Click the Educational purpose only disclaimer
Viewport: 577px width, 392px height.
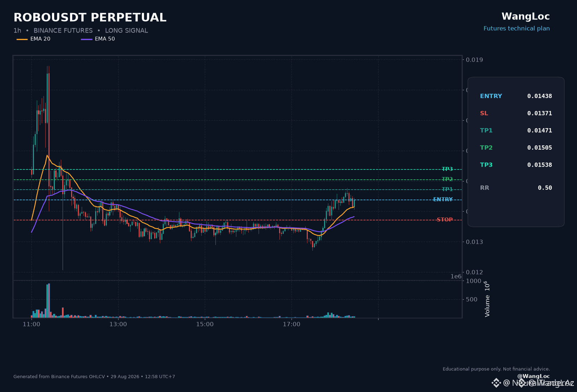click(x=496, y=369)
